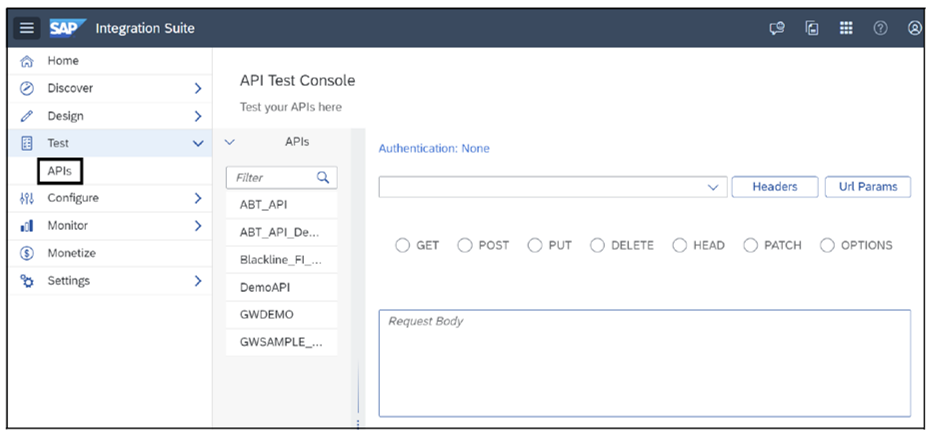Choose the DELETE radio button

pos(597,245)
